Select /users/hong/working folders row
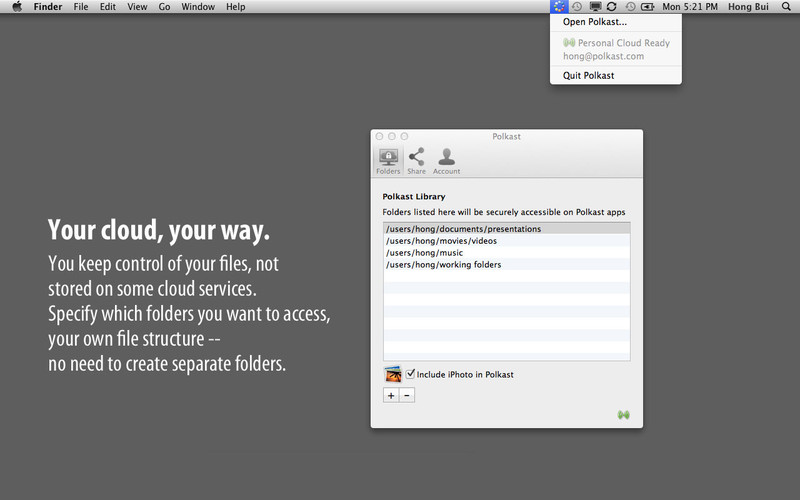Screen dimensions: 800x500 tap(507, 264)
